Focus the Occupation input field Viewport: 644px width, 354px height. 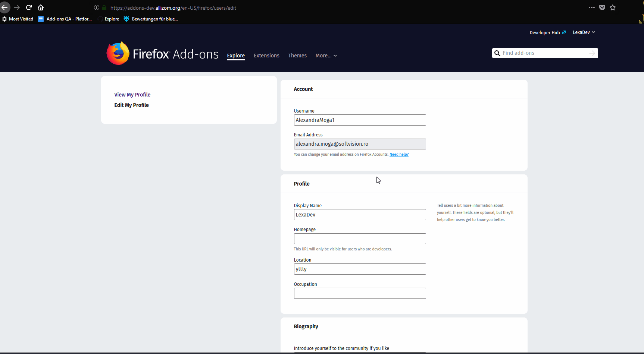[x=360, y=293]
